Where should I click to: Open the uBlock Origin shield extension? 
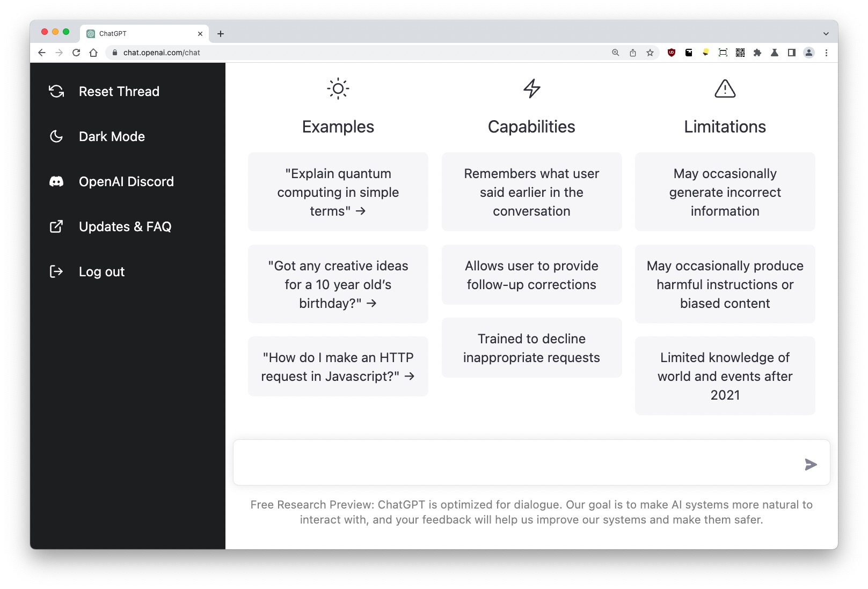[x=672, y=53]
